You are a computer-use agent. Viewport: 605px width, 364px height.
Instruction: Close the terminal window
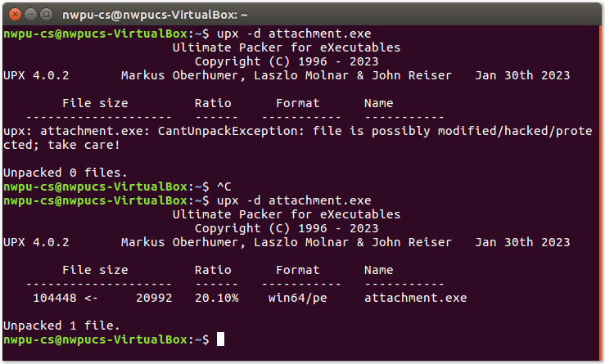tap(15, 15)
